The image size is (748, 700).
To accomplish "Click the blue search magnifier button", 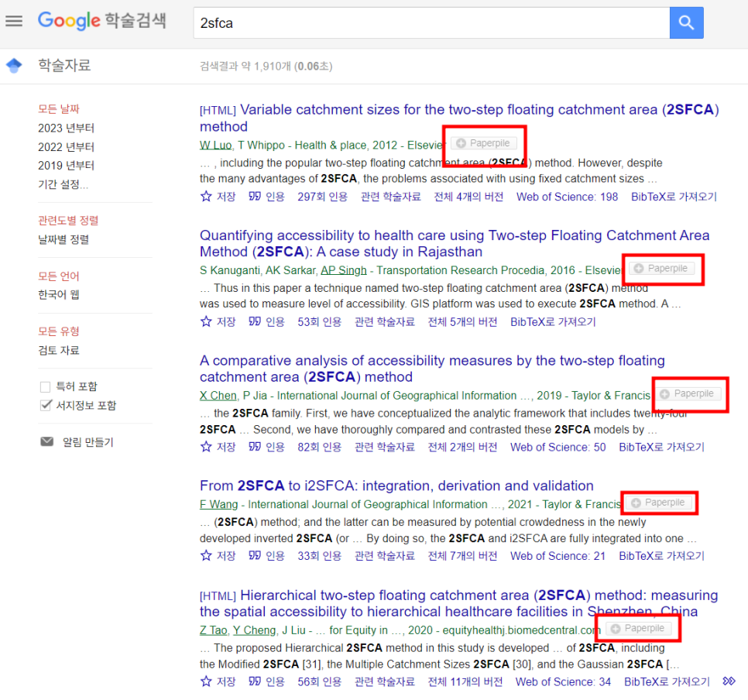I will tap(686, 23).
